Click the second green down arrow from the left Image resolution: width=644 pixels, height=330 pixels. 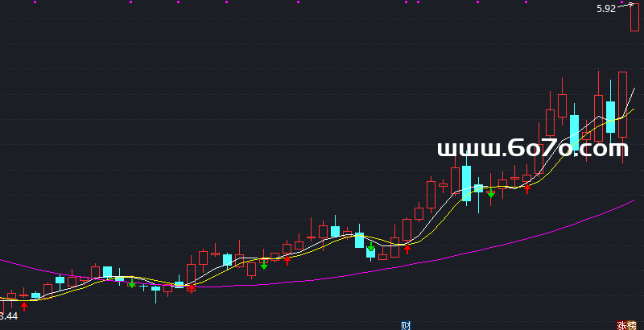click(263, 264)
